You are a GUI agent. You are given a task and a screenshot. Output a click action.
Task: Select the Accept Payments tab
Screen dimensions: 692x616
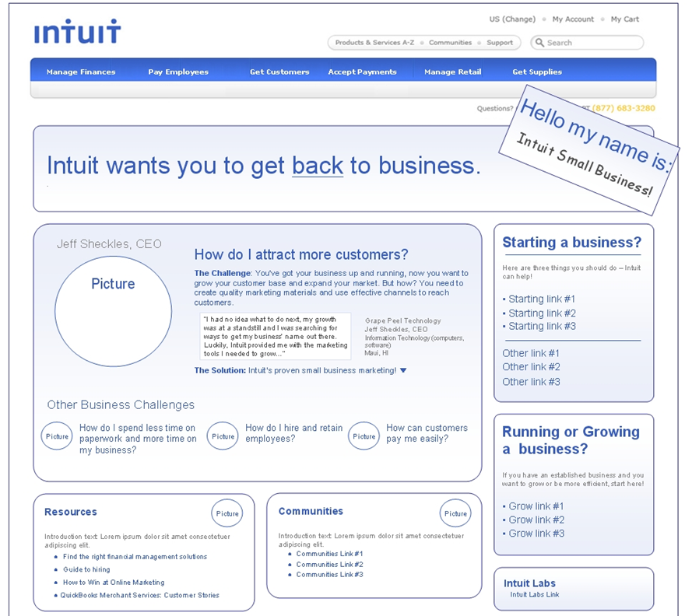[362, 72]
